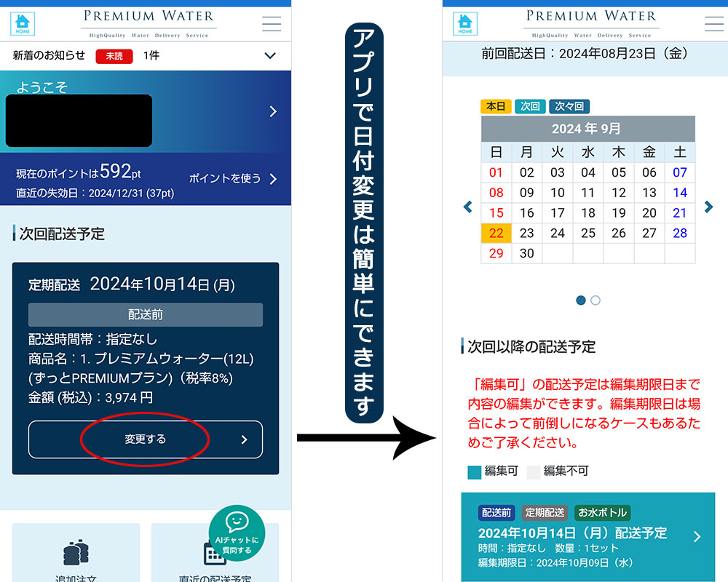Open 2024年10月14日 配送予定 delivery card chevron
Screen dimensions: 728x582
[697, 537]
